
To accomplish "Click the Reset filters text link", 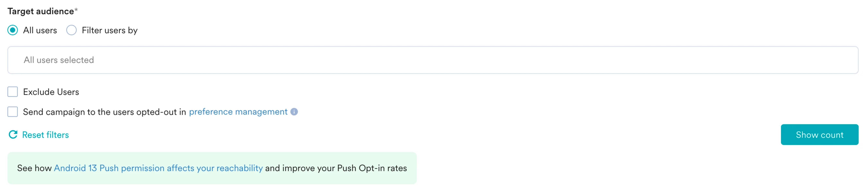I will (45, 135).
